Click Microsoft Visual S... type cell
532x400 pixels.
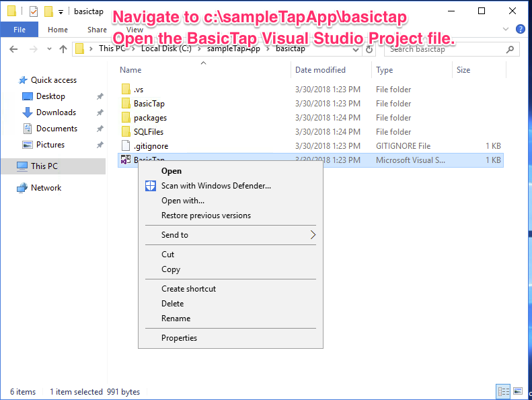[410, 160]
